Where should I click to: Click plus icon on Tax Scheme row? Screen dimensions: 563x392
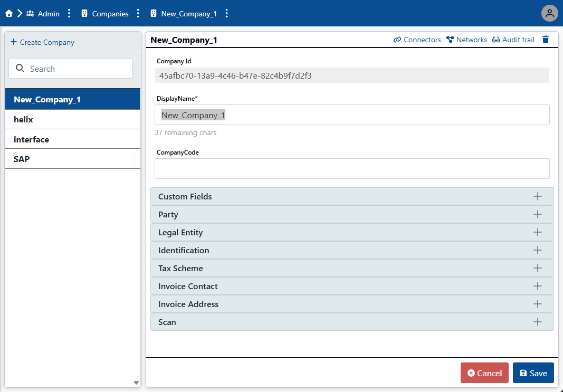[x=538, y=268]
